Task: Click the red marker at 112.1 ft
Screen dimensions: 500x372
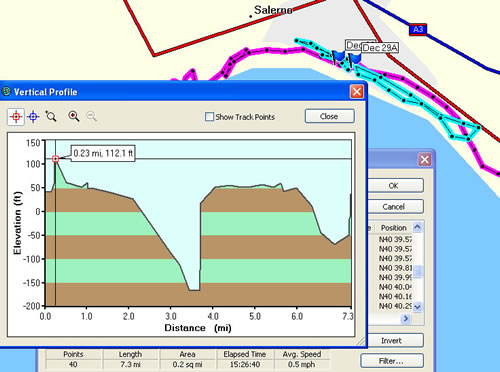Action: [55, 159]
